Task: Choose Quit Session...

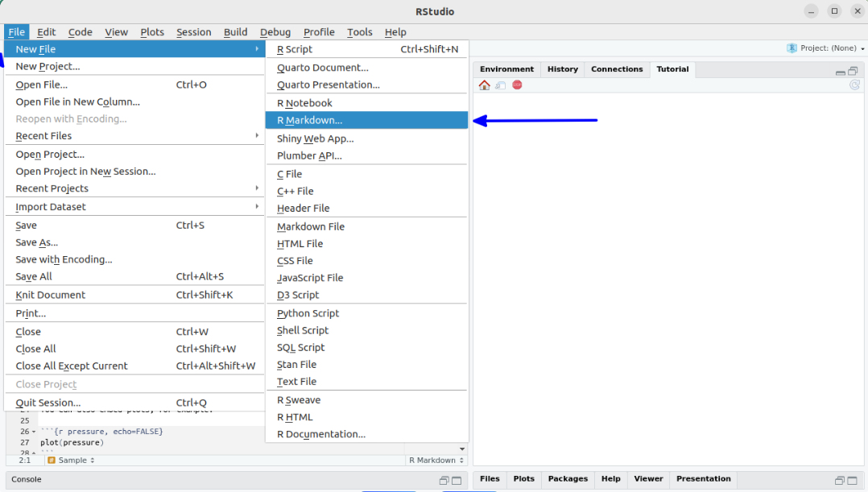Action: click(135, 403)
